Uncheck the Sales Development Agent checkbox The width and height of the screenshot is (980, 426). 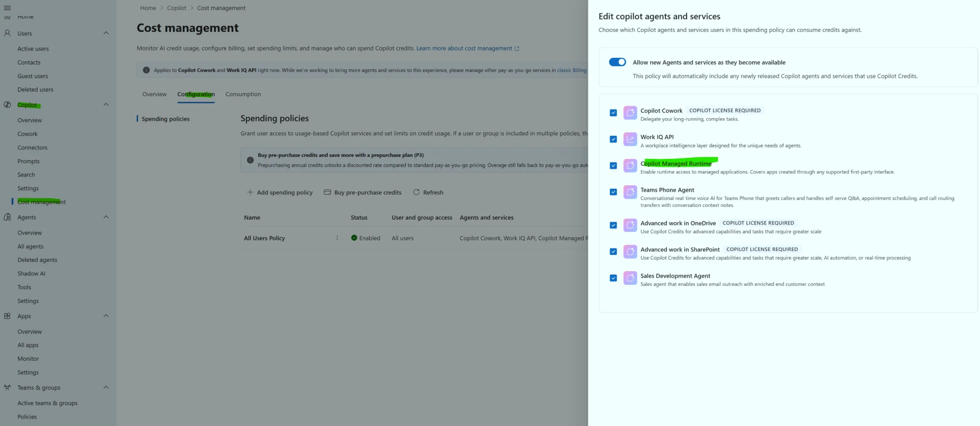coord(613,278)
